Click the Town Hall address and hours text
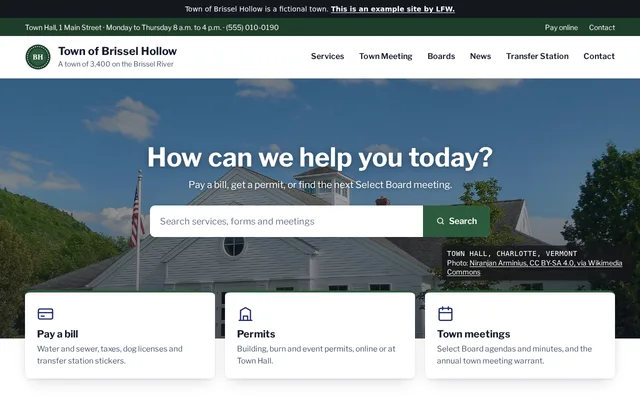Viewport: 640px width, 400px height. (152, 27)
